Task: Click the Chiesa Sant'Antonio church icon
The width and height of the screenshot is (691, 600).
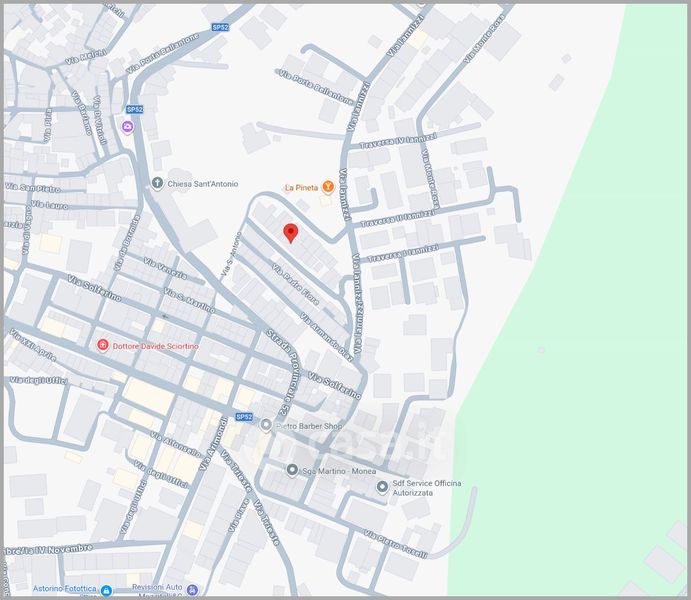Action: [157, 183]
